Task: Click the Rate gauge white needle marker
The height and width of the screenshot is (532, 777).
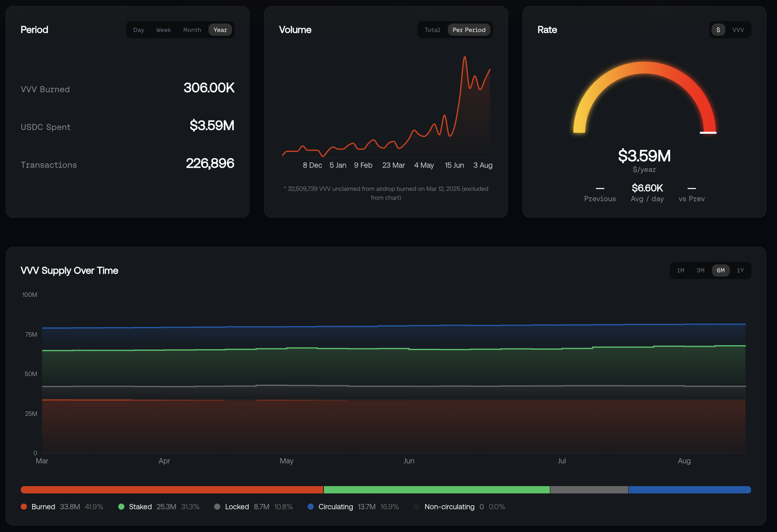Action: click(x=708, y=132)
